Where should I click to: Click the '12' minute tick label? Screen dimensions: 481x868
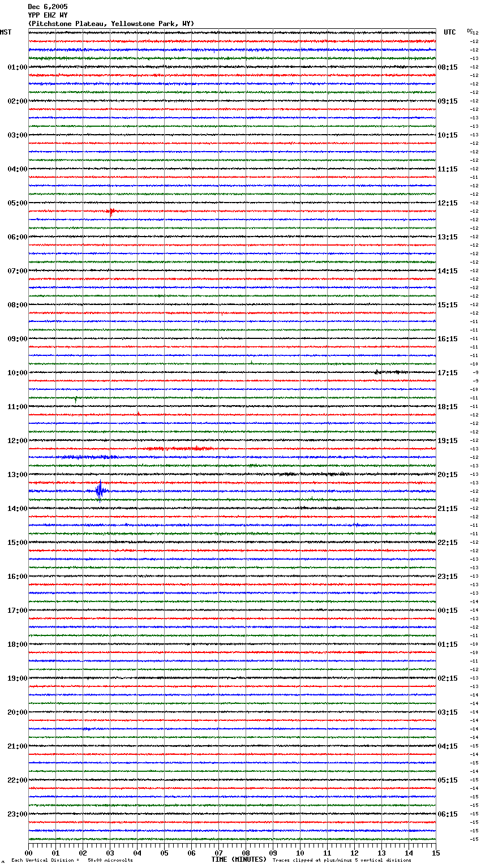[355, 853]
